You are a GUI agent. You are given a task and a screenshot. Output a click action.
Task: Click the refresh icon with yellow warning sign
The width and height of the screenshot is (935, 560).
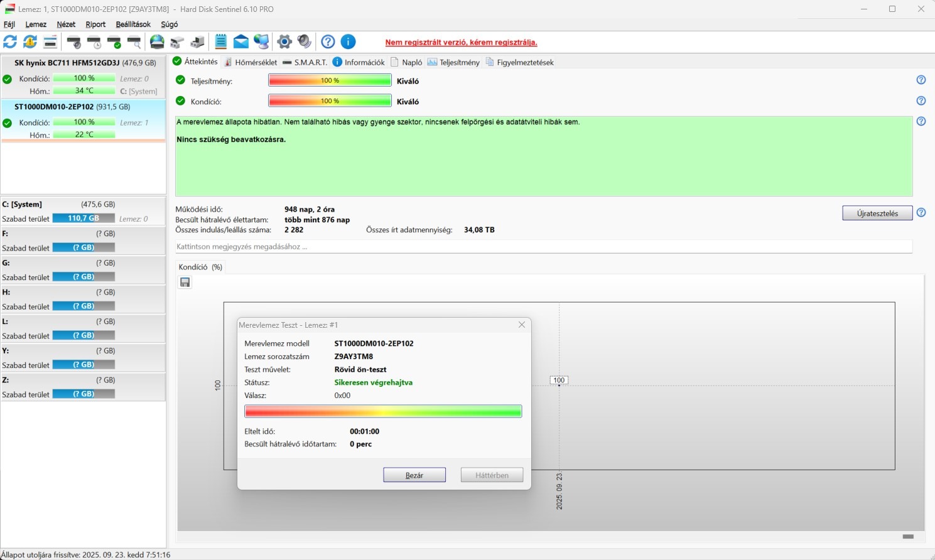point(30,42)
